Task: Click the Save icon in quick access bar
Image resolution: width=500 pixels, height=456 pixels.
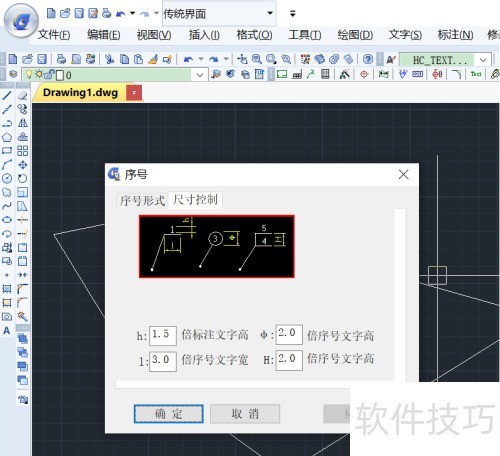Action: (79, 13)
